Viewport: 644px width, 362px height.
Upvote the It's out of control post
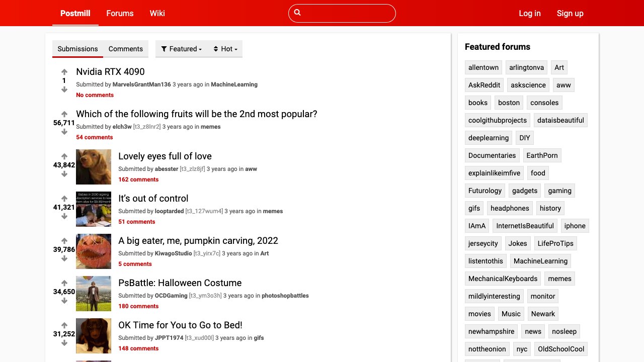pos(64,199)
